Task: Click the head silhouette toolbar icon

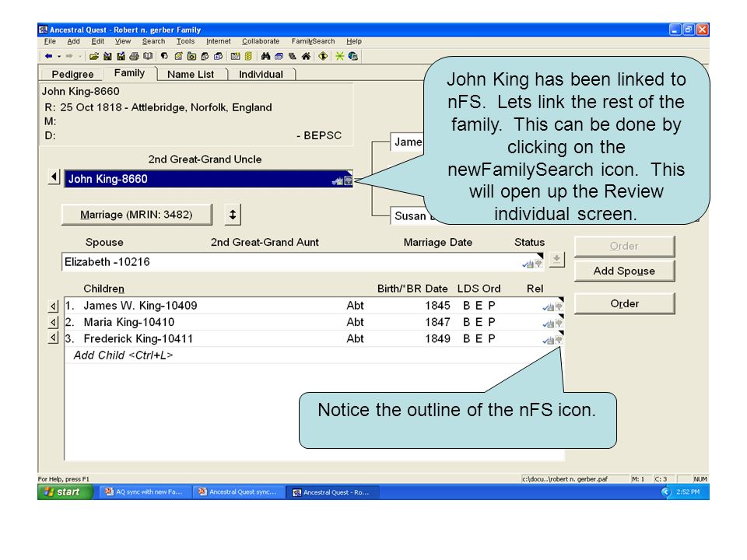Action: [164, 56]
